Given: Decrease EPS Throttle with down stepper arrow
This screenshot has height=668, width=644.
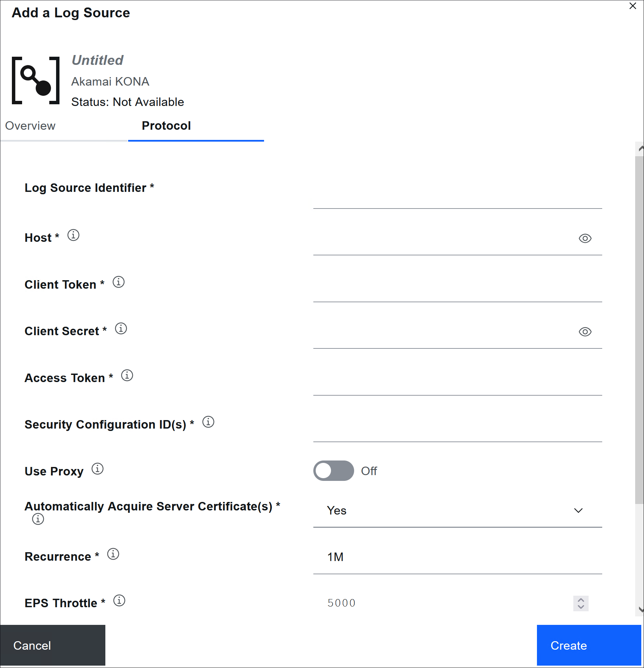Looking at the screenshot, I should (581, 607).
